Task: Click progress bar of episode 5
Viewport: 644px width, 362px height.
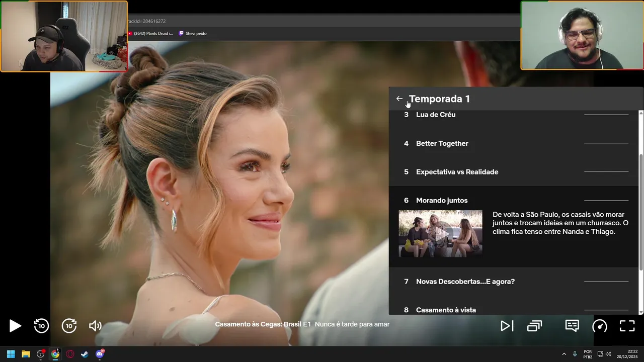Action: click(606, 172)
